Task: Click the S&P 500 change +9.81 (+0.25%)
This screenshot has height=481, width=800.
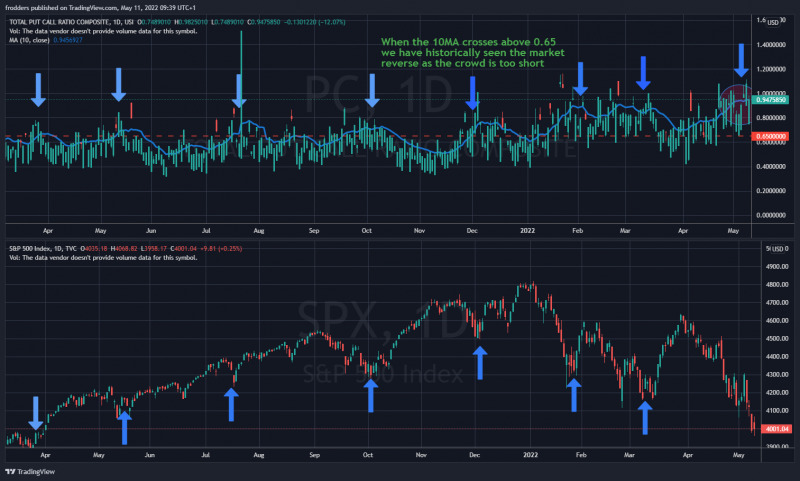Action: tap(220, 248)
